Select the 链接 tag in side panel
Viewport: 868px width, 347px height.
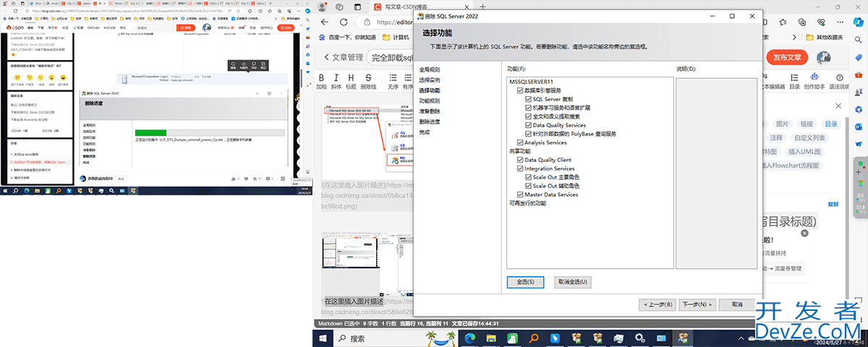(807, 124)
